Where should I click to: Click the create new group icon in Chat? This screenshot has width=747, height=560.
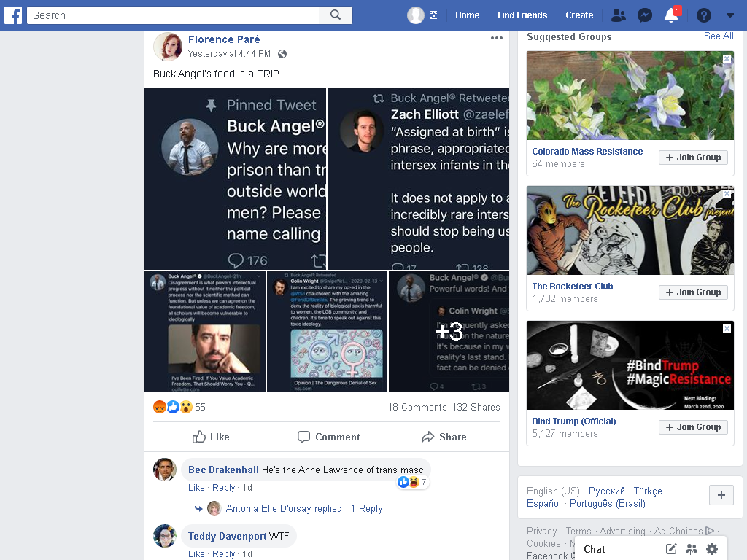(x=692, y=549)
